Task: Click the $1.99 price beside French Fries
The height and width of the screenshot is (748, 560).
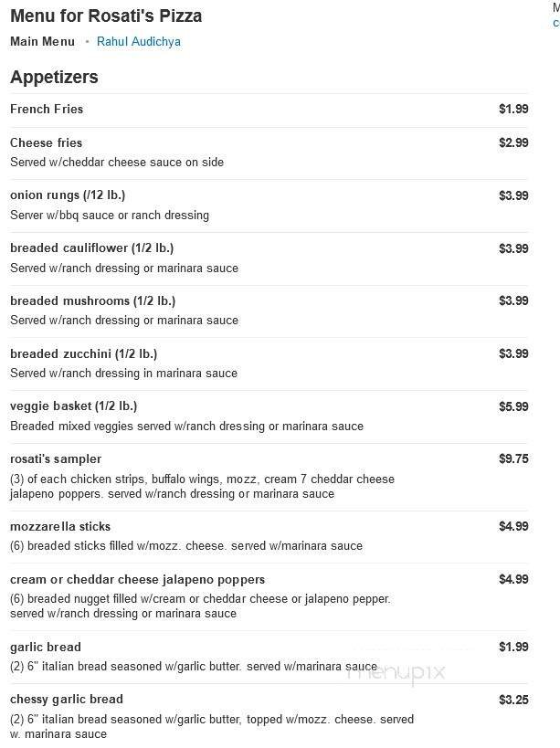Action: coord(514,109)
